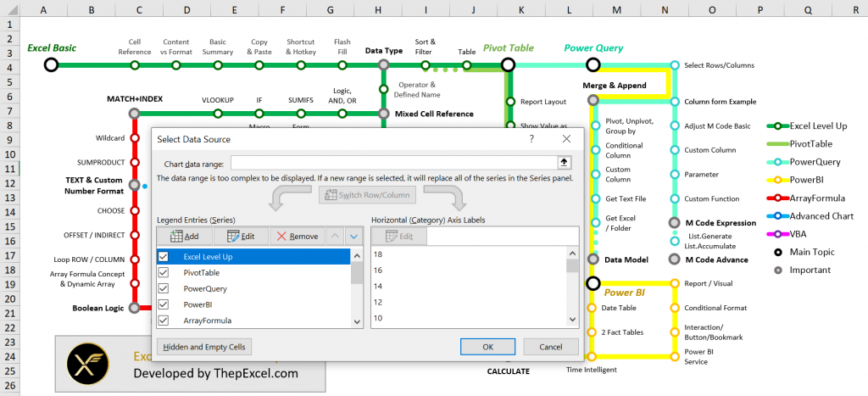Click the Switch Row/Column button
The image size is (868, 396).
click(368, 195)
